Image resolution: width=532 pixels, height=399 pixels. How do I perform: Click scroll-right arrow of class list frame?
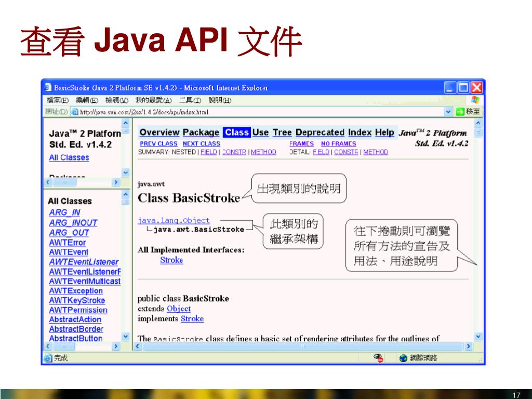[116, 347]
